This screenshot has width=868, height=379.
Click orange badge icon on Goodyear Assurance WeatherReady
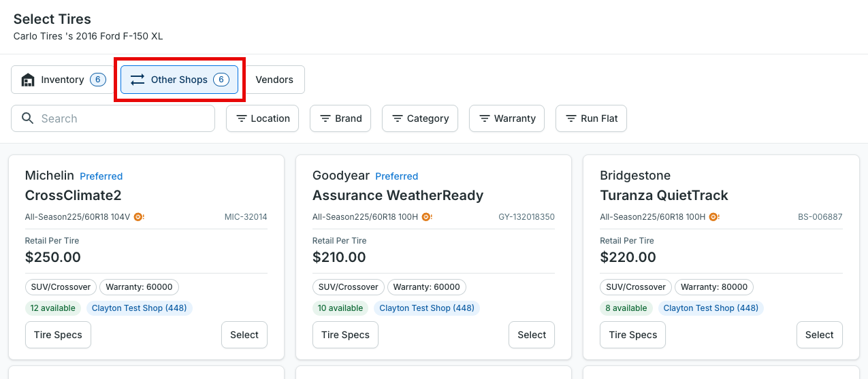click(x=426, y=217)
